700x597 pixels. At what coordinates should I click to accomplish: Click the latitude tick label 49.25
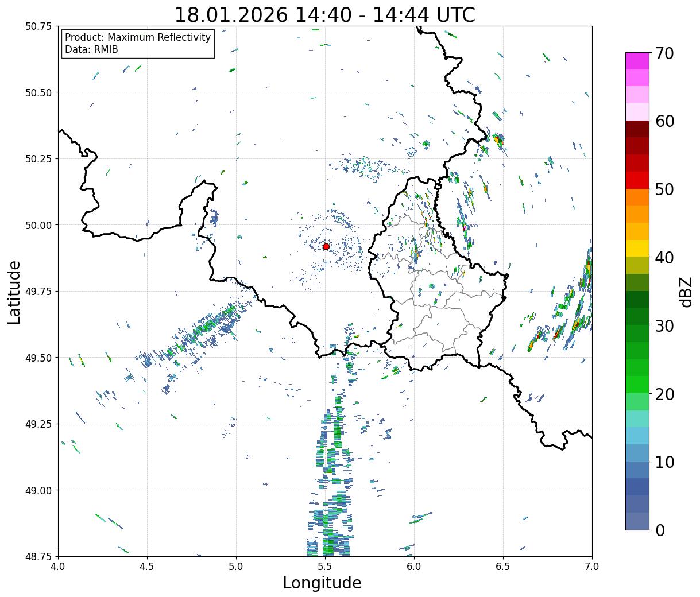38,424
